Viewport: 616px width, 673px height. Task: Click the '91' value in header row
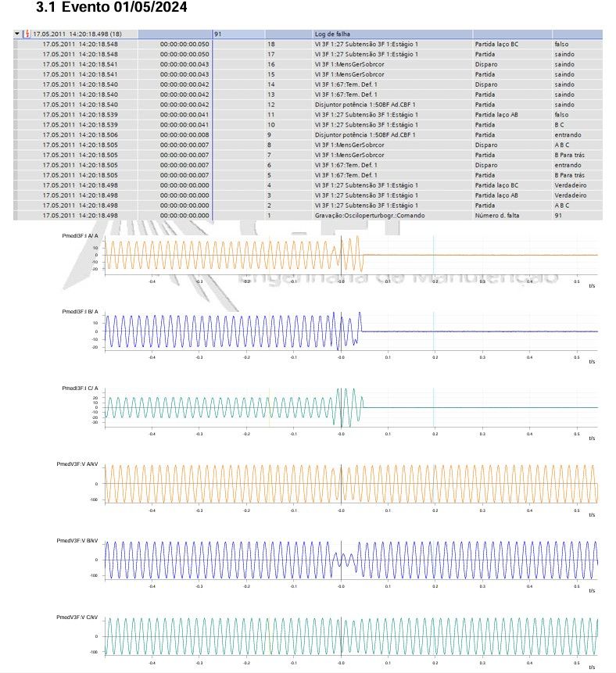[x=217, y=34]
